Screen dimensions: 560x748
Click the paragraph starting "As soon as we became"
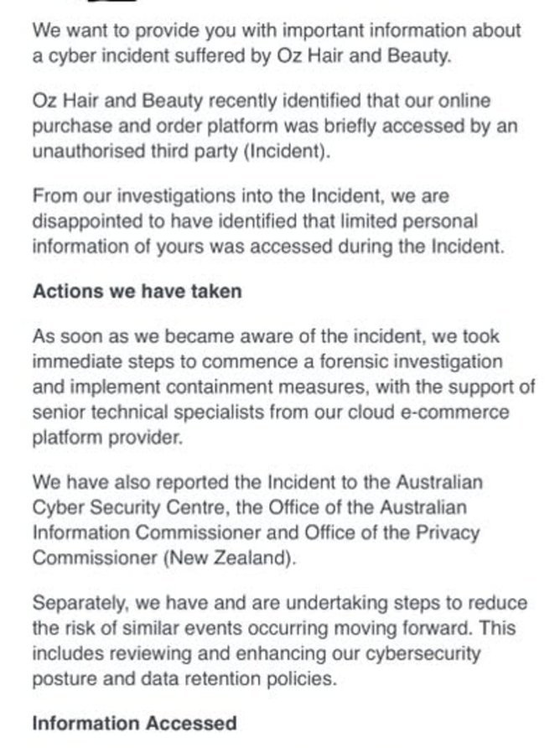point(284,387)
